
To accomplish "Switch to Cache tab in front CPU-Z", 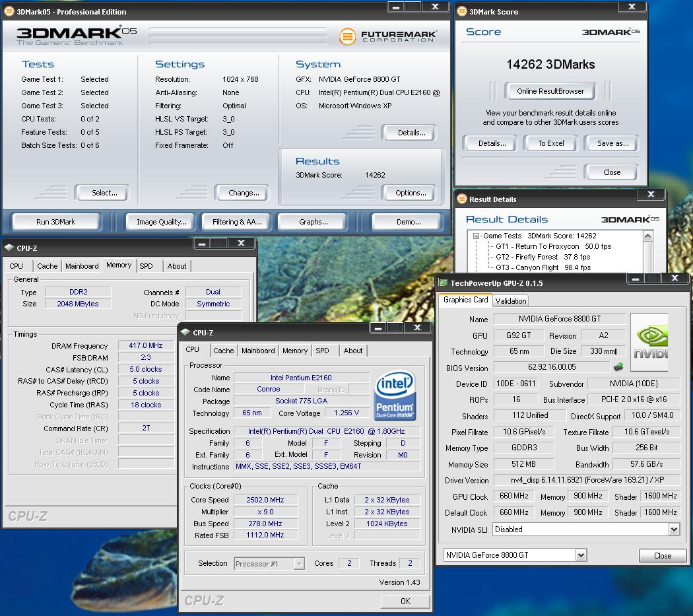I will [x=224, y=351].
